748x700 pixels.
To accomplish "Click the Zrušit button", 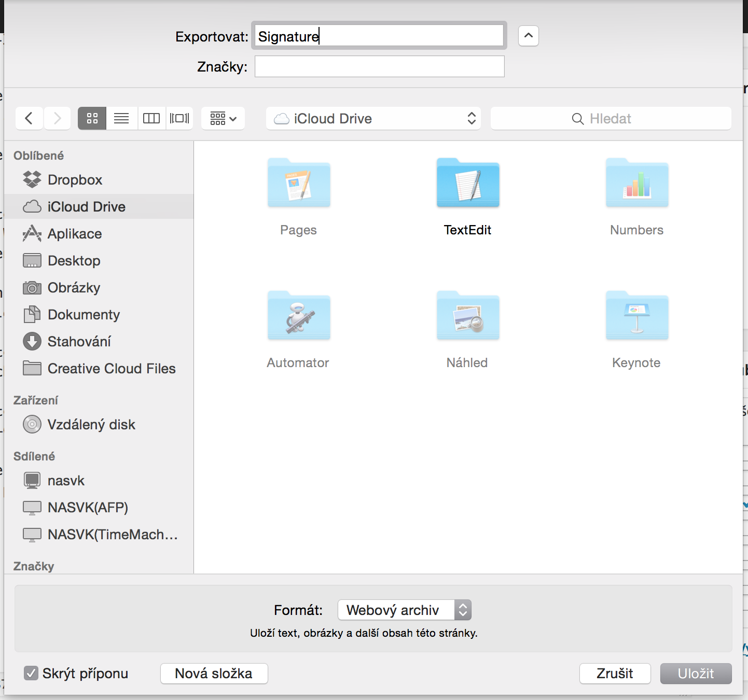I will click(x=615, y=673).
